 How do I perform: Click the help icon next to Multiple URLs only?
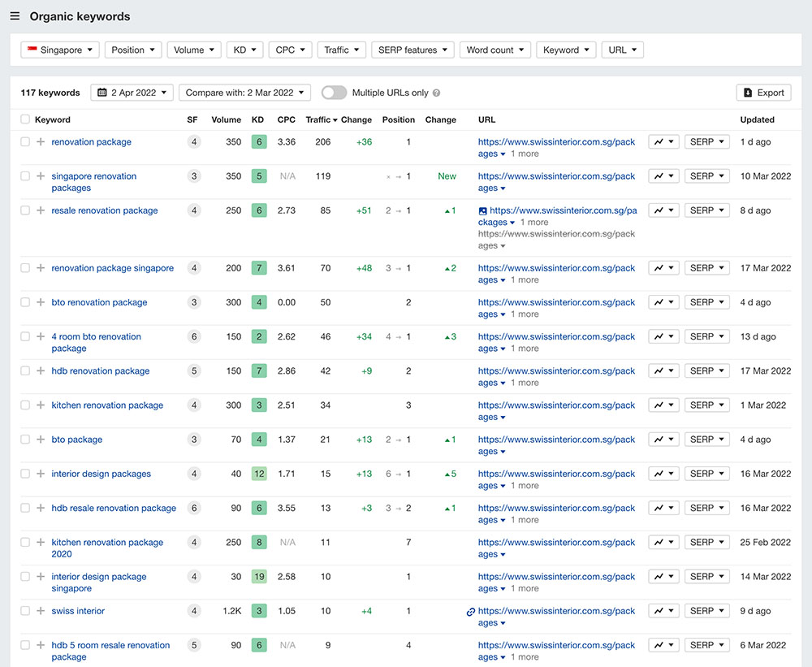click(437, 93)
